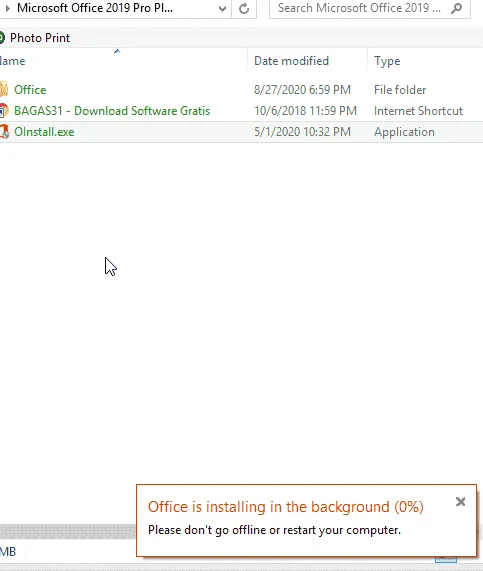Open the Office folder
The height and width of the screenshot is (571, 483).
tap(30, 90)
